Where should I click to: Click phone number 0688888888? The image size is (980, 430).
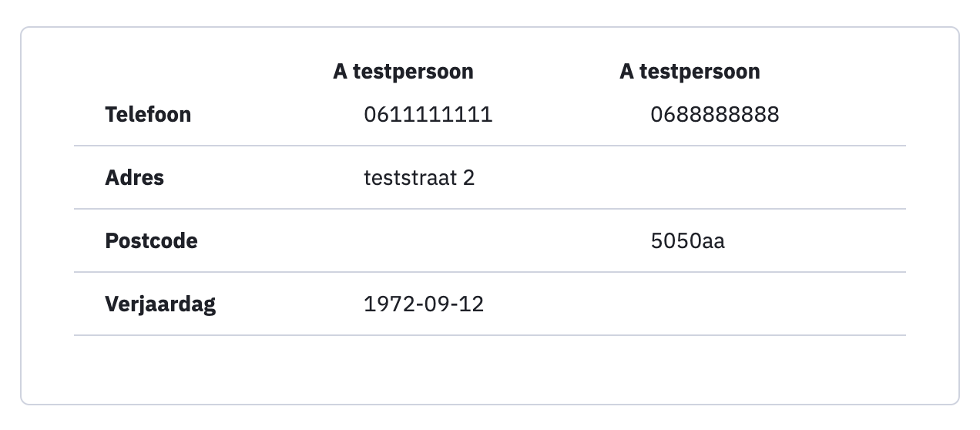coord(715,115)
